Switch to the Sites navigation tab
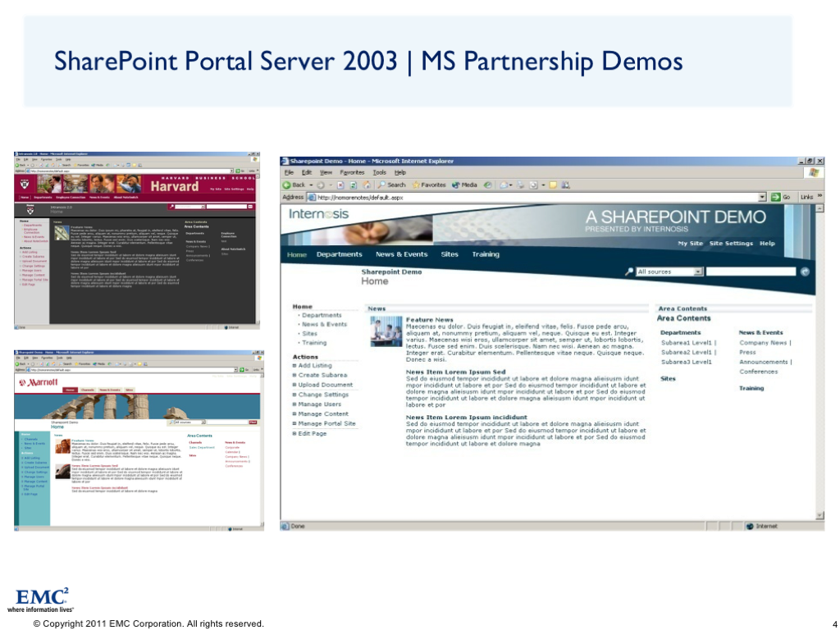 (450, 254)
